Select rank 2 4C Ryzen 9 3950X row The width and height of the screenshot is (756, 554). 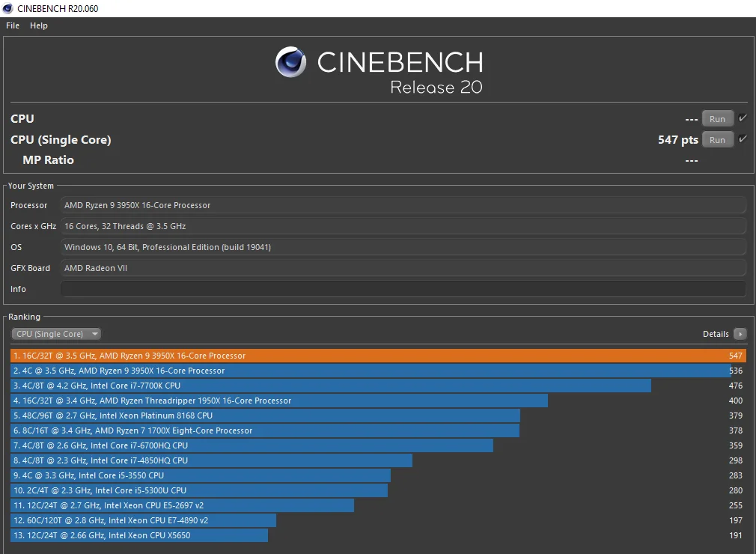click(x=378, y=371)
